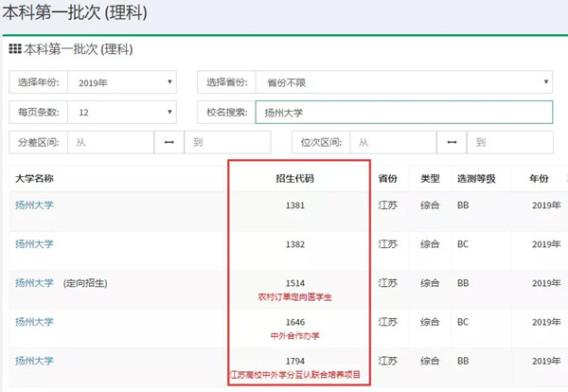Click the red note 江苏高校中外学分互认联合培养项目
568x392 pixels.
[x=294, y=375]
